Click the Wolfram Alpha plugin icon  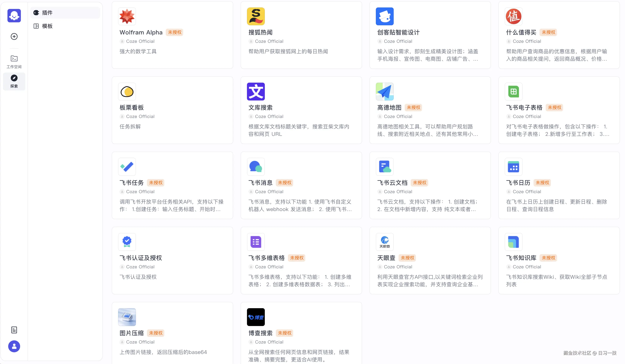pos(127,16)
